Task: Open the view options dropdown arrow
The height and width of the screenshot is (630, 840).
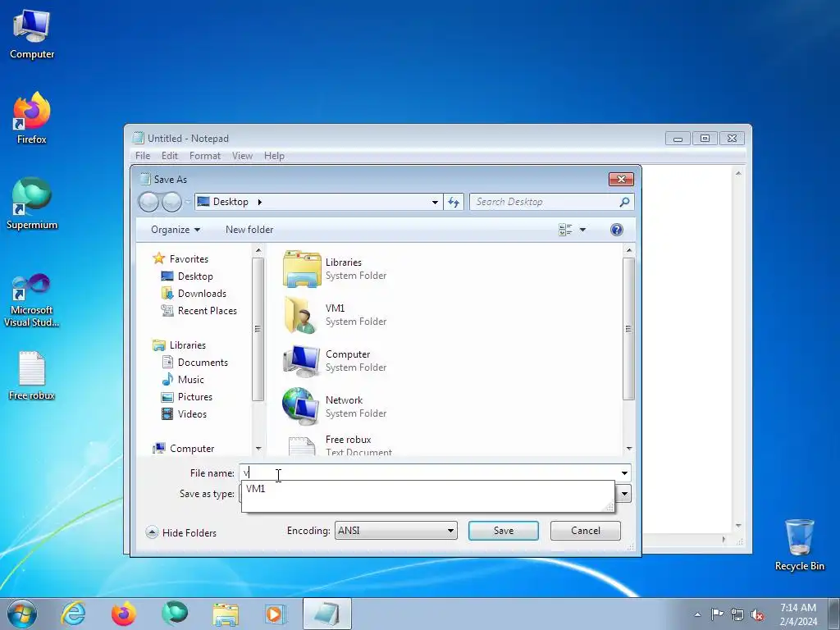Action: coord(582,230)
